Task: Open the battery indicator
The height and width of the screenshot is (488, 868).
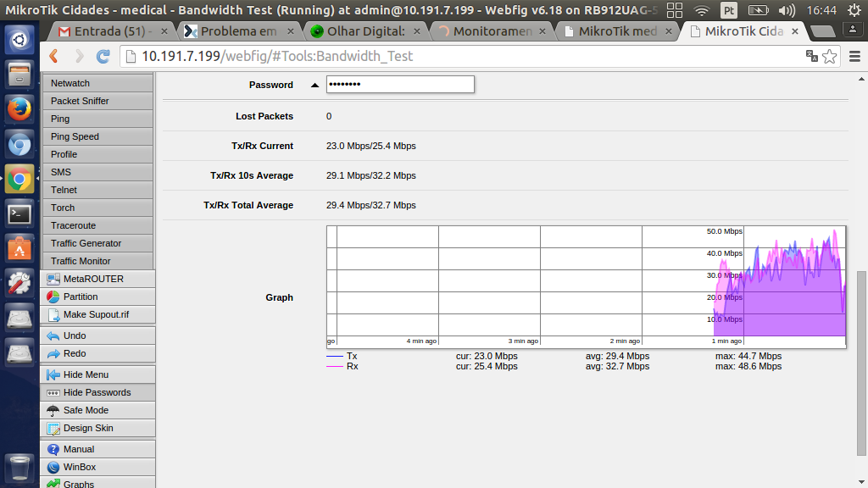Action: pyautogui.click(x=758, y=10)
